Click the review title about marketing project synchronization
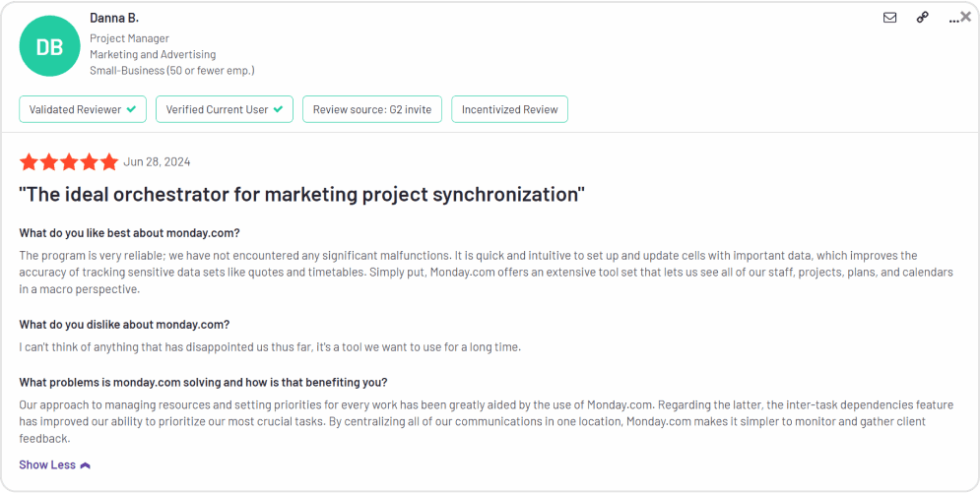This screenshot has width=980, height=493. 301,195
